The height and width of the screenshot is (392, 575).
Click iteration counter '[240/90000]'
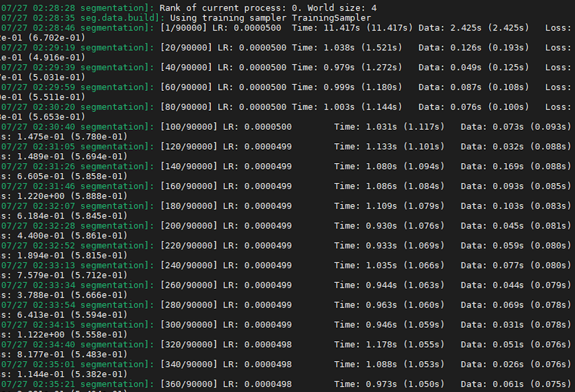(189, 266)
